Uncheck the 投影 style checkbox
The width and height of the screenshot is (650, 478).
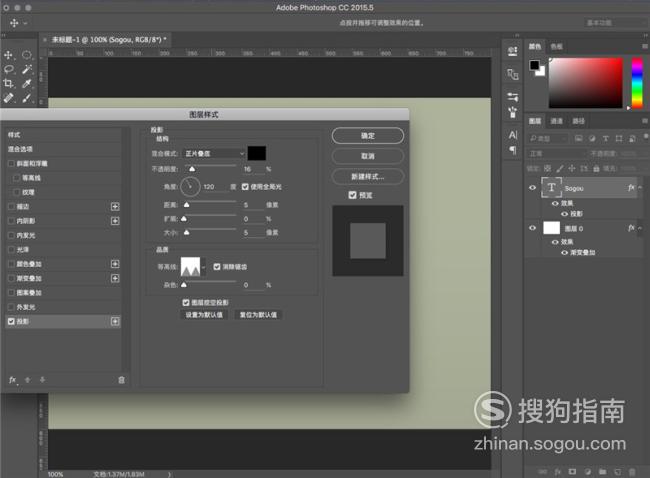[x=11, y=321]
